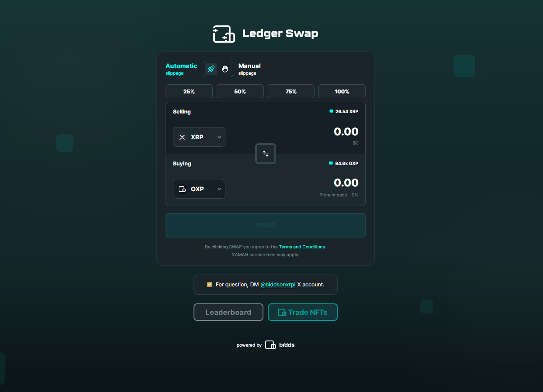The height and width of the screenshot is (392, 543).
Task: Click the bidds logo next to powered by
Action: [x=271, y=344]
